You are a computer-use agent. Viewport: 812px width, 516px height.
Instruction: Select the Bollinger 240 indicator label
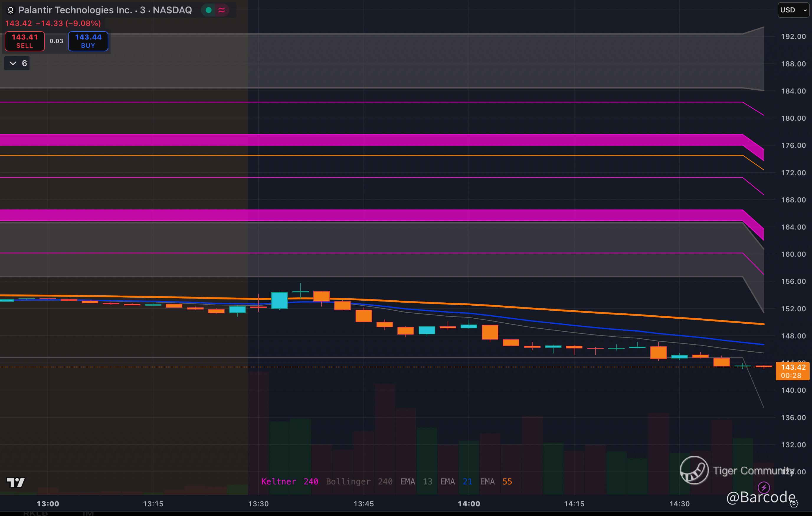coord(359,481)
